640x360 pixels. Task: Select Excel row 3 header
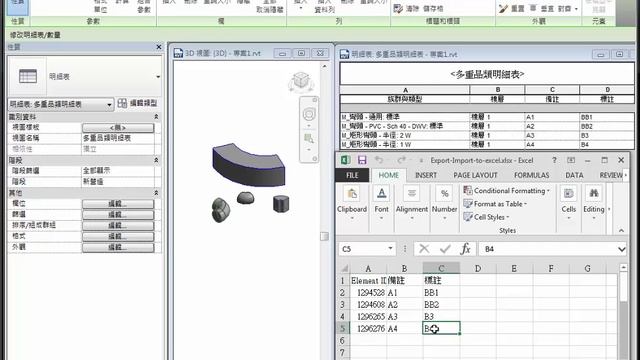[342, 304]
